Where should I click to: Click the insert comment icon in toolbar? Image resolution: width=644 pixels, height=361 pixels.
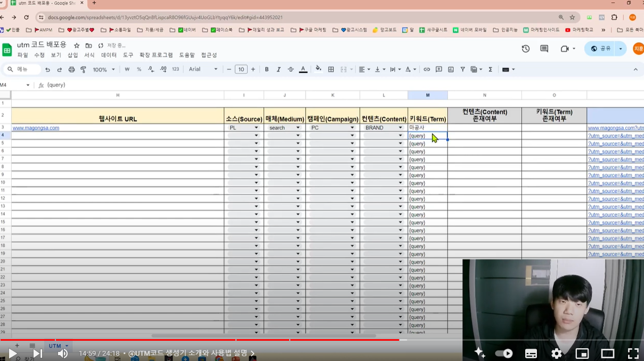pos(439,69)
